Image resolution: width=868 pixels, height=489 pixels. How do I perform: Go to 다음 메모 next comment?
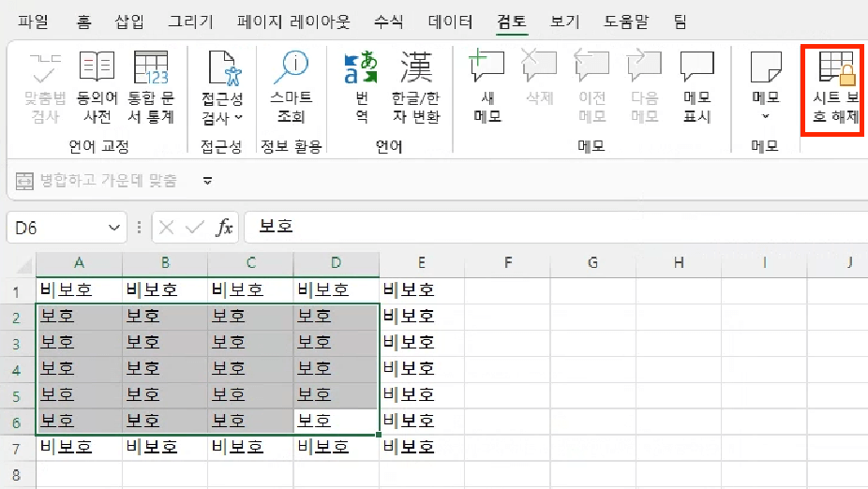[644, 87]
